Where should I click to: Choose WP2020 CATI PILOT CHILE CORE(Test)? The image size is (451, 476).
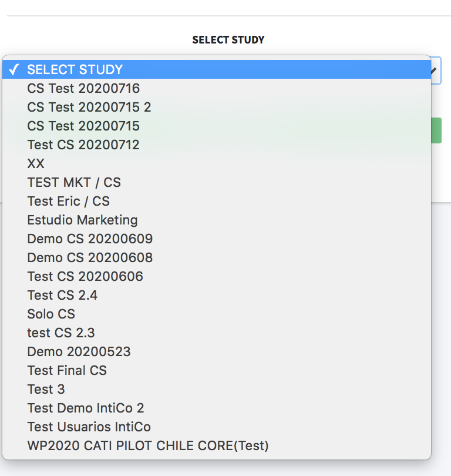(217, 446)
